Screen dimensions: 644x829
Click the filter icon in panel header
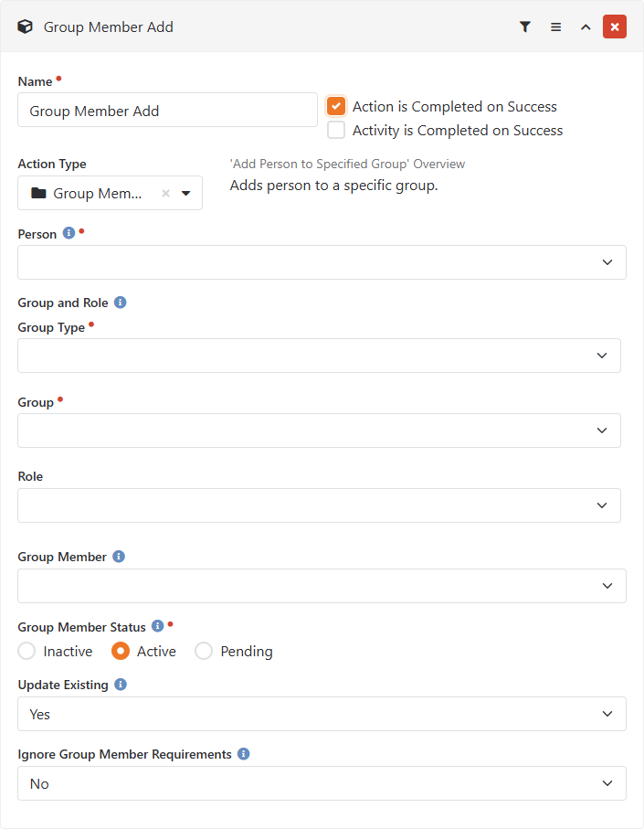(x=524, y=27)
